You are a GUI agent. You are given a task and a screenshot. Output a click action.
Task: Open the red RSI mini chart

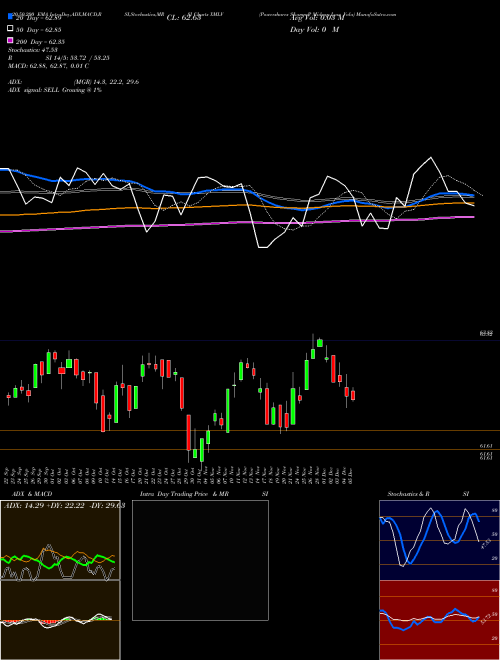point(439,620)
